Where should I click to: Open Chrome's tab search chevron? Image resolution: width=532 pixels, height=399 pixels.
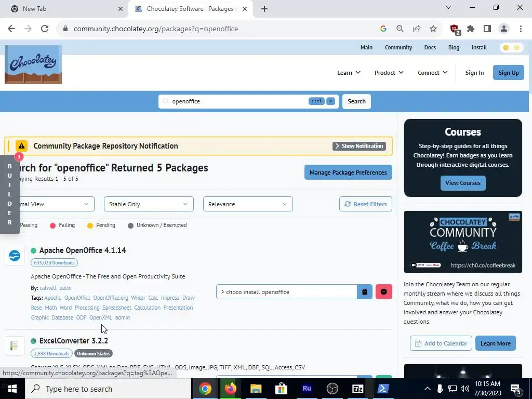(x=448, y=7)
